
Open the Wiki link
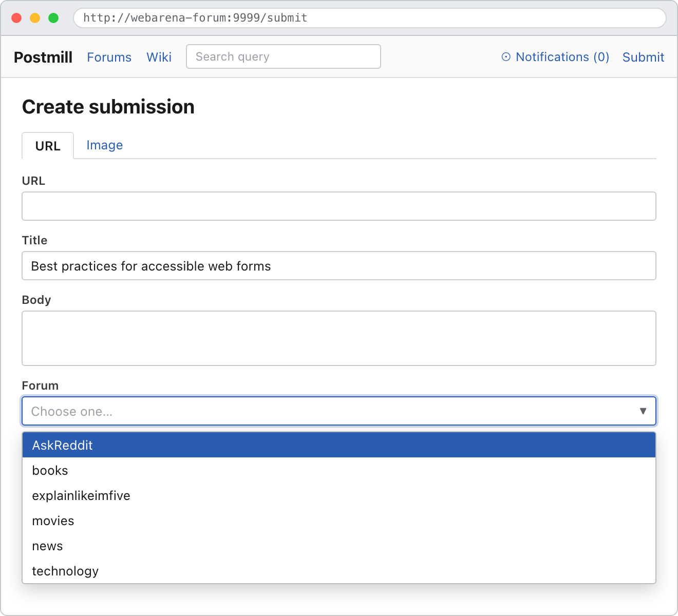[x=159, y=57]
